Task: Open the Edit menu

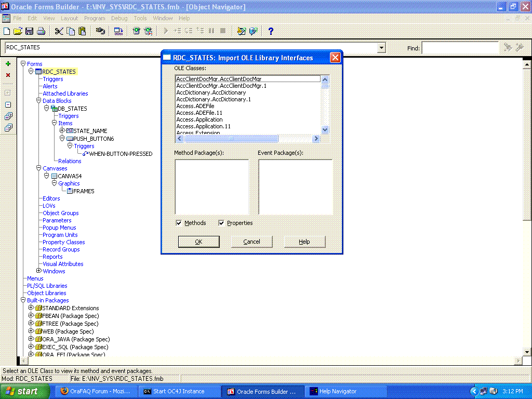Action: coord(32,18)
